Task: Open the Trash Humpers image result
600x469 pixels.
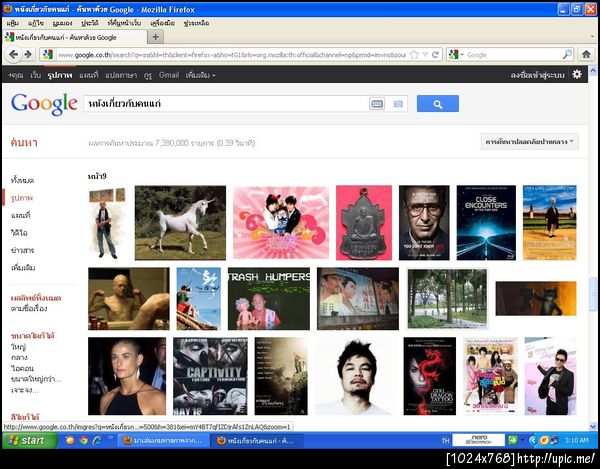Action: [x=269, y=298]
